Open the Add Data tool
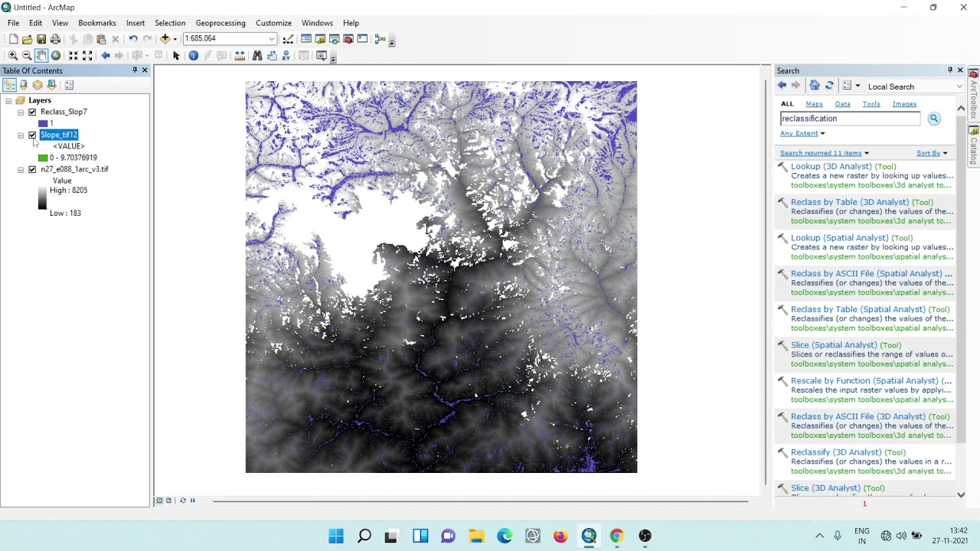The width and height of the screenshot is (980, 551). point(165,39)
